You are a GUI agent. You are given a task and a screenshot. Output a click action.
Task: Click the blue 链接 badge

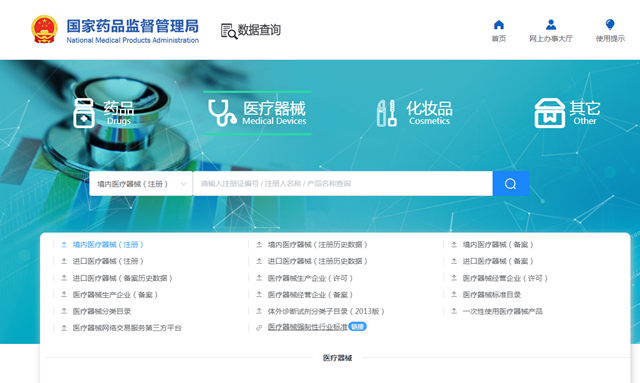[358, 327]
